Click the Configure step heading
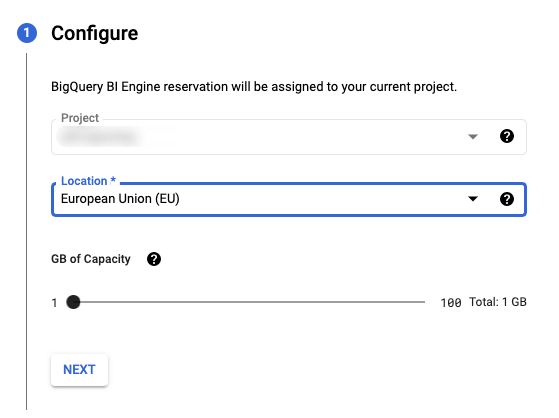This screenshot has width=559, height=418. [94, 33]
